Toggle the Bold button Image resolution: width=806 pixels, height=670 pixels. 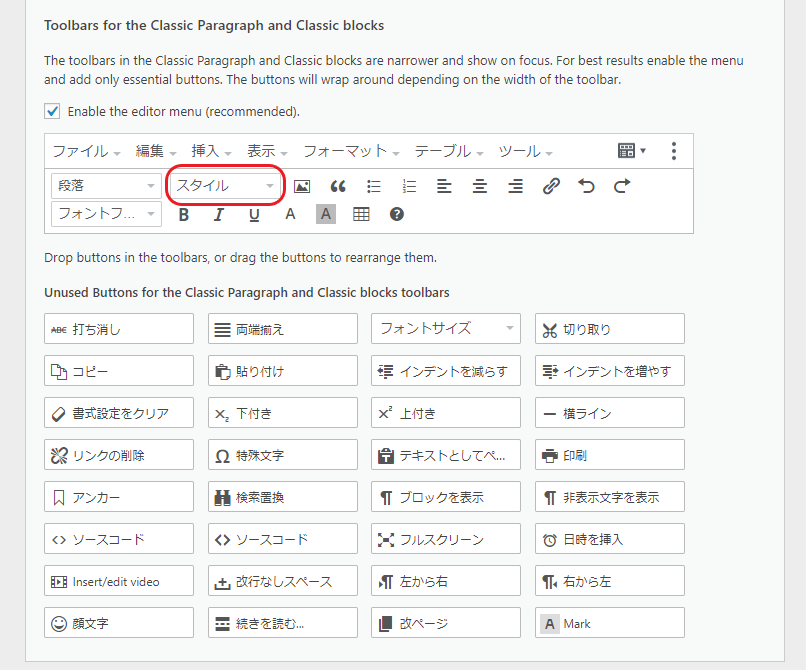184,214
